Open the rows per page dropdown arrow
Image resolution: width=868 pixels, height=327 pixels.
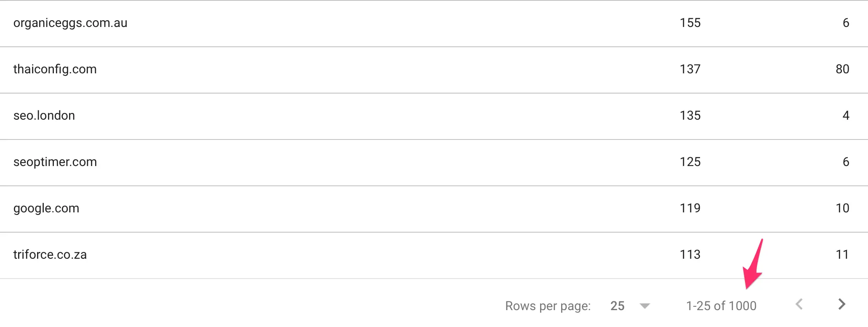[644, 306]
